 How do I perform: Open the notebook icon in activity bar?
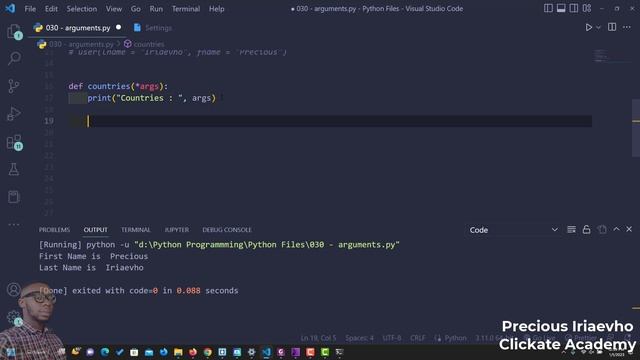click(13, 197)
